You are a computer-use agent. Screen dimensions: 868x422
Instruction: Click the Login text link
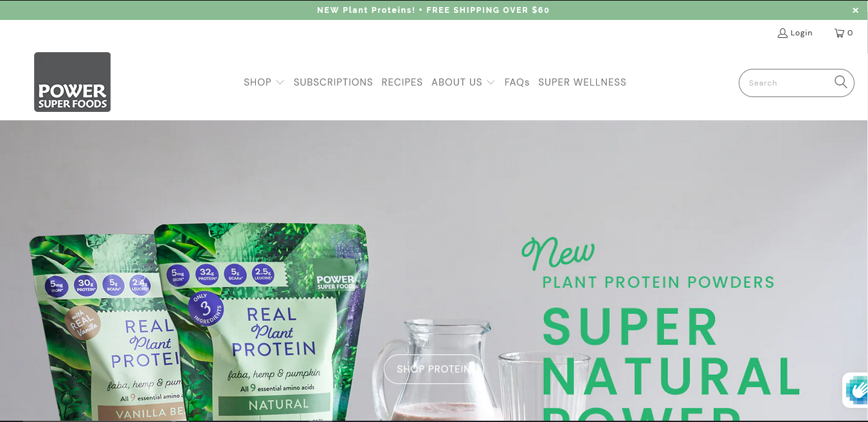(x=801, y=33)
